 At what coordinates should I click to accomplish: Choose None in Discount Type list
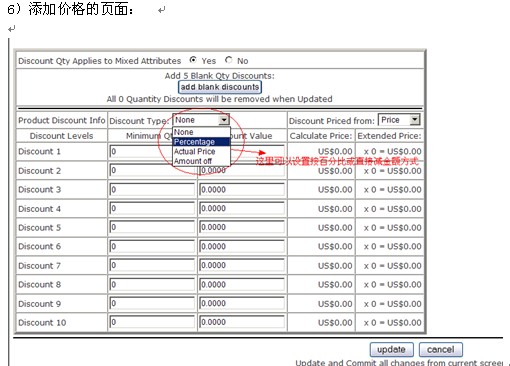tap(201, 132)
